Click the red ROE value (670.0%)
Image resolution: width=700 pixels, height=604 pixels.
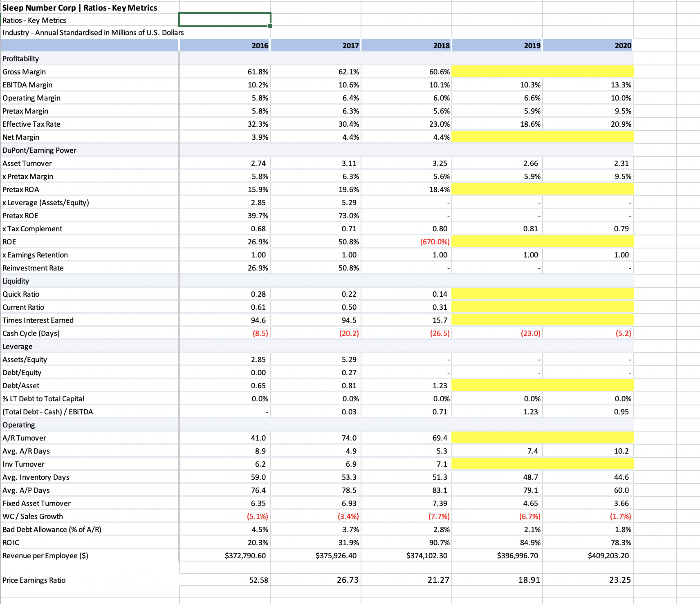click(433, 242)
